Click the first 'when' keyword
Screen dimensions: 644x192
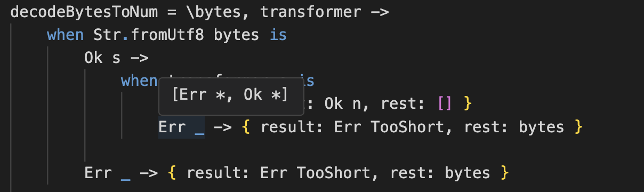[65, 35]
